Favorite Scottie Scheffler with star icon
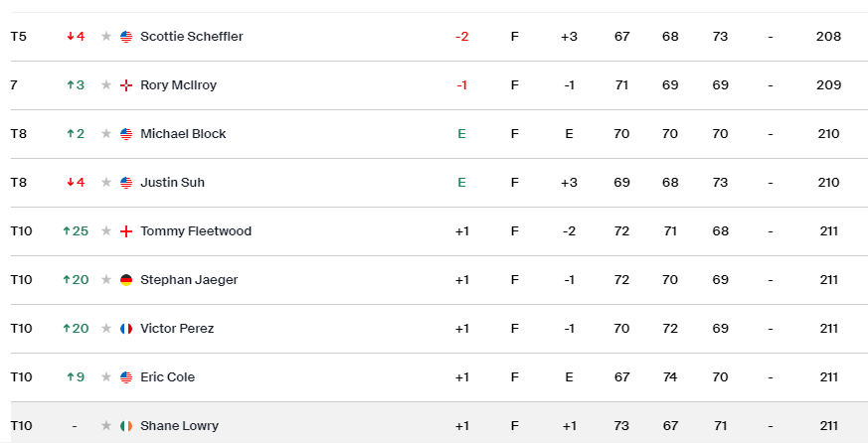Viewport: 868px width, 443px height. pyautogui.click(x=106, y=37)
